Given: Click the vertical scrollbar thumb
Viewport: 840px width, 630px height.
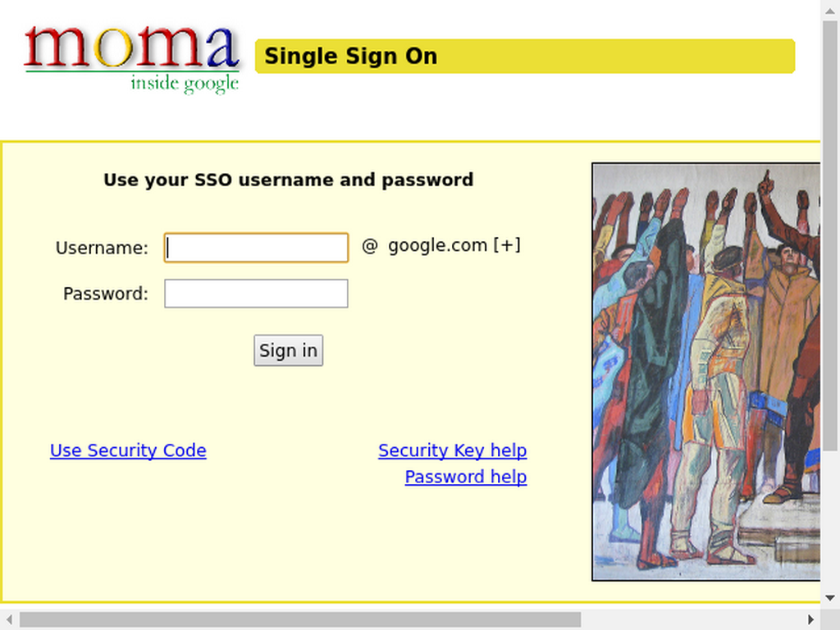Looking at the screenshot, I should tap(830, 235).
